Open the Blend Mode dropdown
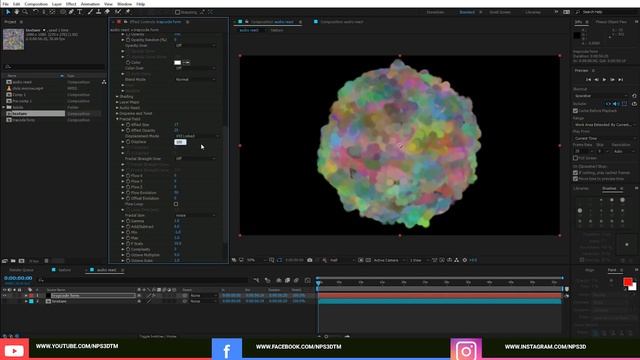The image size is (640, 360). pos(195,80)
